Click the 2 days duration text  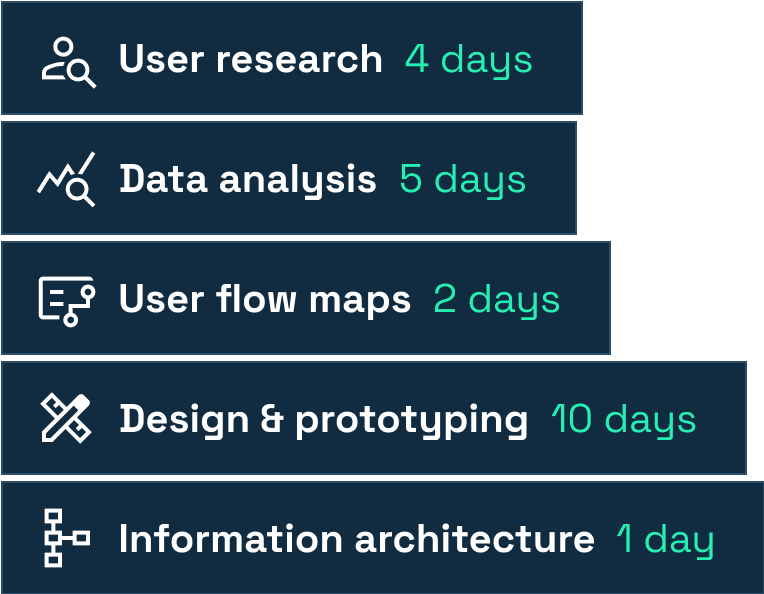[x=496, y=300]
